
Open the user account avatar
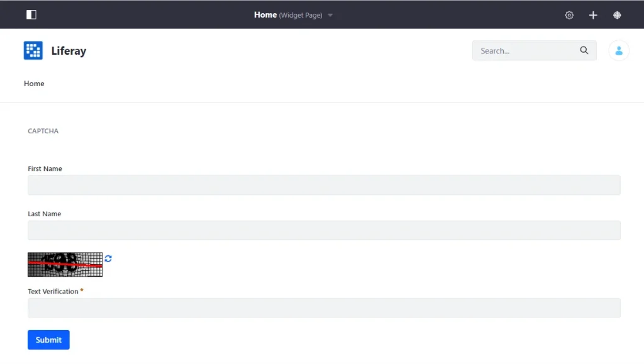tap(618, 50)
